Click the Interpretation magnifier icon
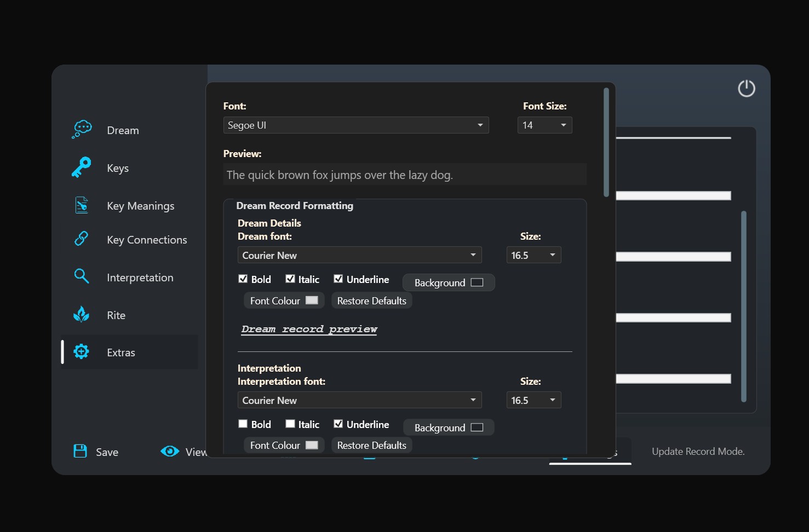 pos(82,276)
